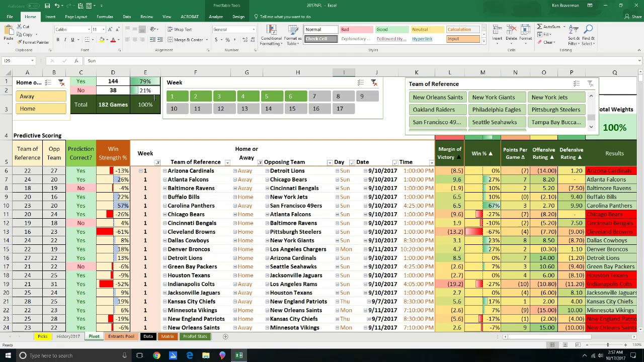Toggle Wrap Text for the cell

180,29
